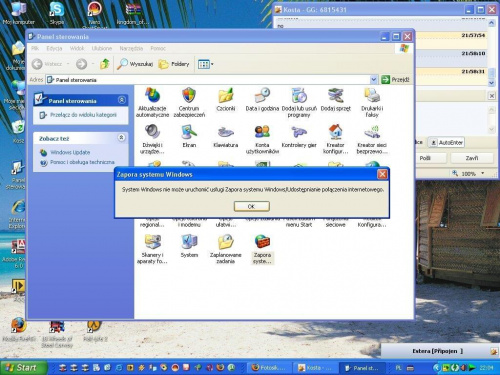
Task: Click the Wstecz back button
Action: 47,64
